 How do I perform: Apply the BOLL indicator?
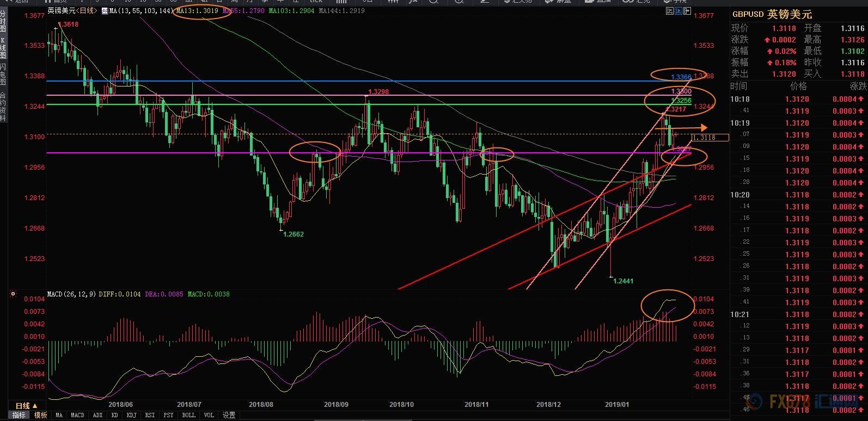[x=188, y=415]
